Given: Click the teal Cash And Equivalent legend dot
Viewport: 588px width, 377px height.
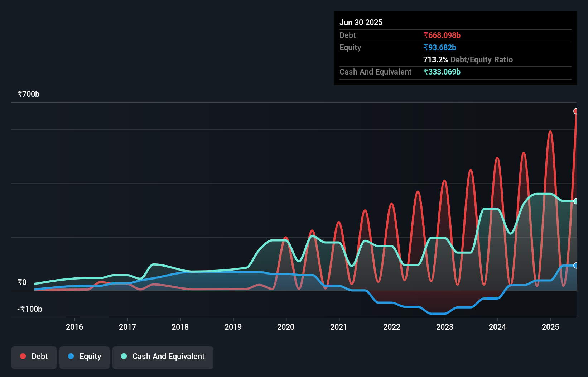Looking at the screenshot, I should point(123,357).
